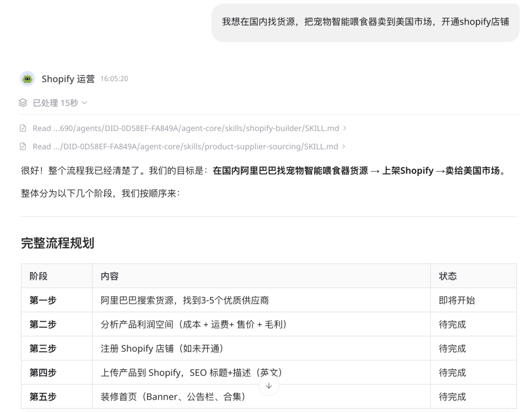Click the 内容 column header
Screen dimensions: 532x412
[x=106, y=276]
